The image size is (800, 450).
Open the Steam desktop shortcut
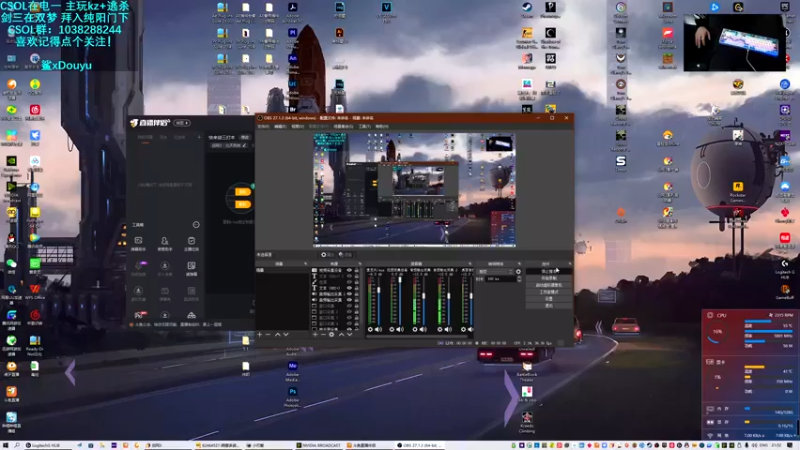click(526, 9)
